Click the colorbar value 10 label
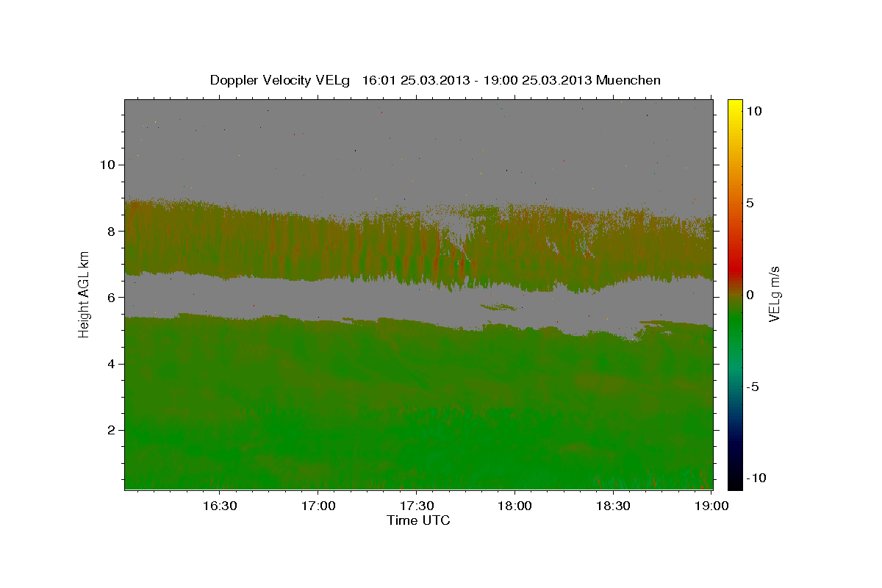This screenshot has height=588, width=882. pos(753,111)
